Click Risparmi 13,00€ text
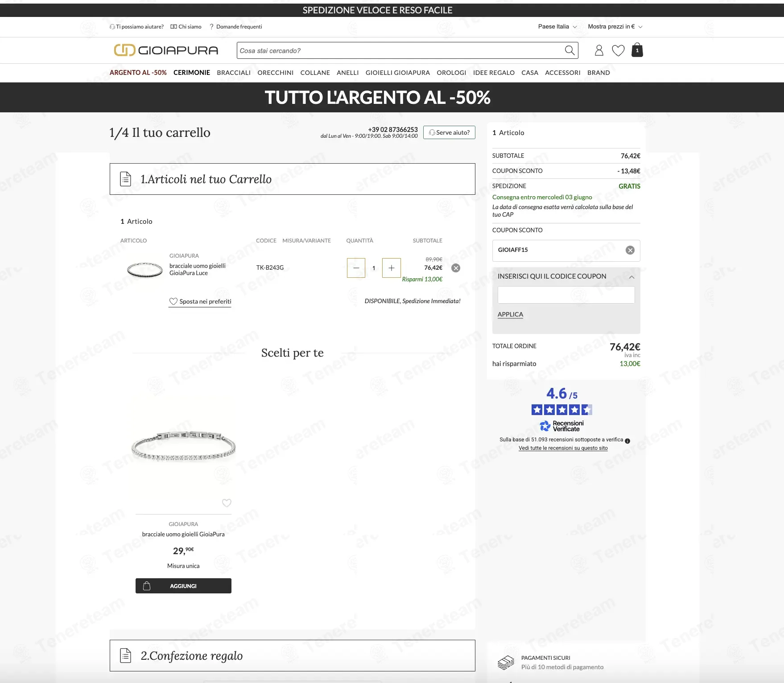The image size is (784, 683). 422,279
